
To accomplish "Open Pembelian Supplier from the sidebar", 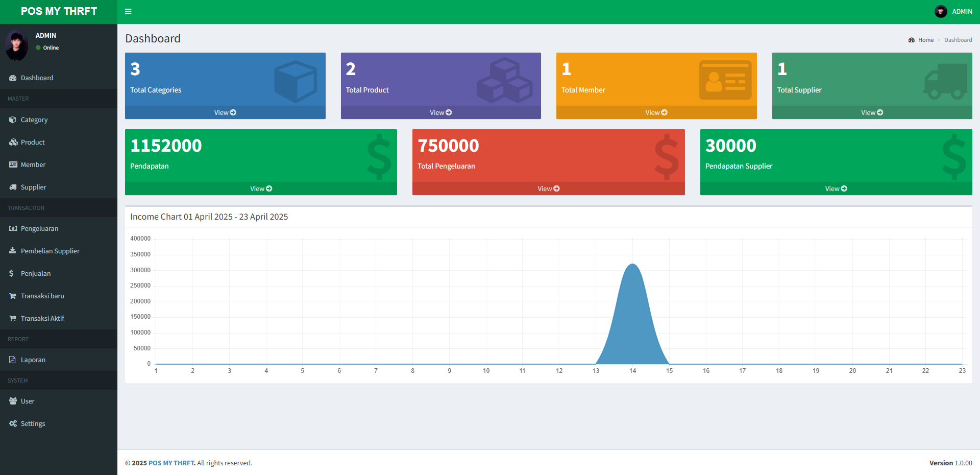I will (50, 251).
